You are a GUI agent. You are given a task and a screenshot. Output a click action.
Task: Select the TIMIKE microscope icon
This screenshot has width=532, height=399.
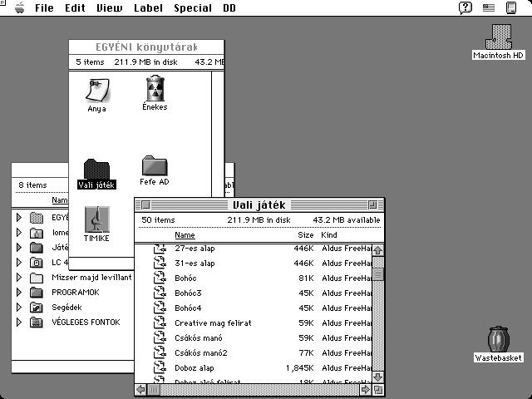coord(97,219)
